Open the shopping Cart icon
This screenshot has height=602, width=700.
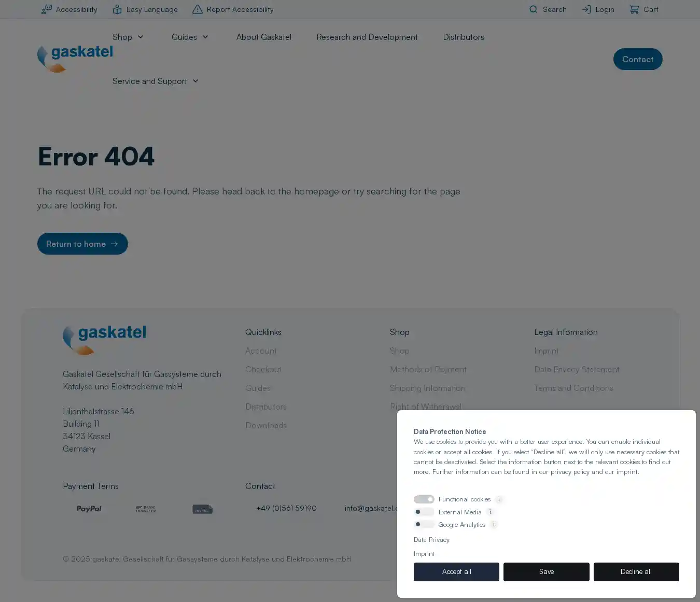pos(634,9)
